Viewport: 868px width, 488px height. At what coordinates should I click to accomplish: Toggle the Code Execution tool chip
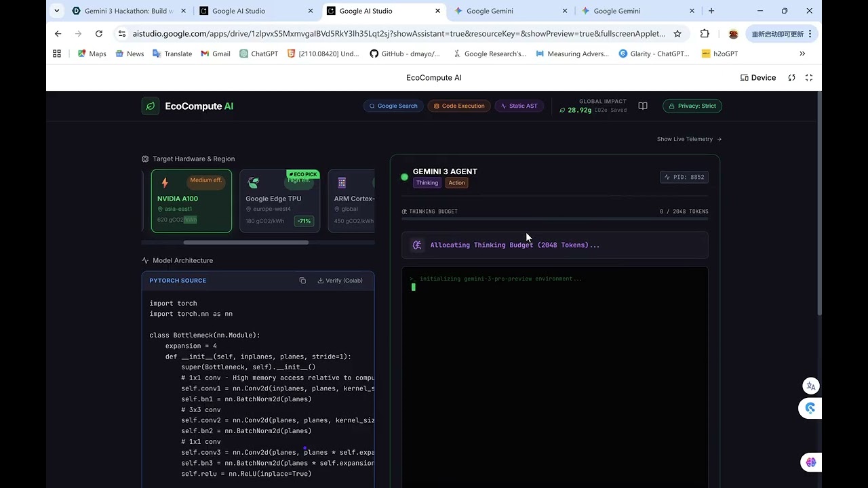click(x=459, y=106)
